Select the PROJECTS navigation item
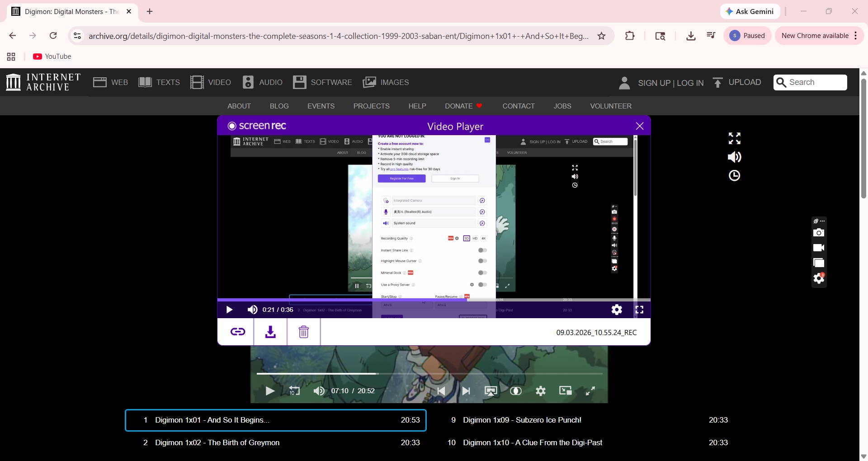Screen dimensions: 868x461 tap(371, 106)
